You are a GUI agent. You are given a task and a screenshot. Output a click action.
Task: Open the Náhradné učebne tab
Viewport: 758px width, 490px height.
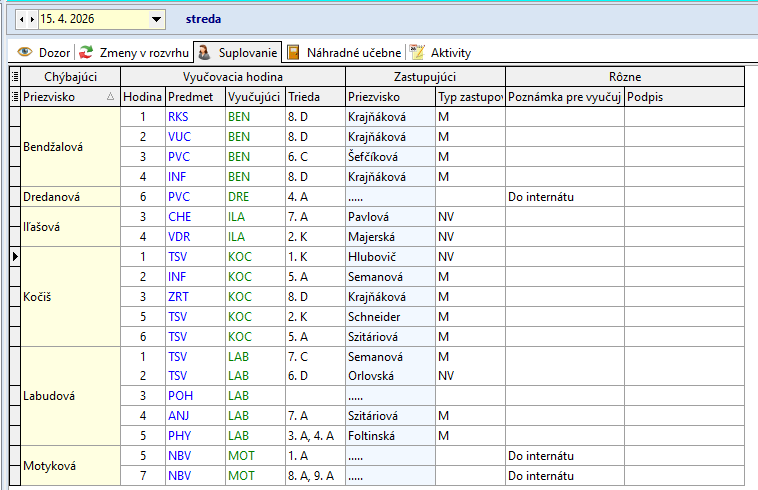(x=353, y=52)
